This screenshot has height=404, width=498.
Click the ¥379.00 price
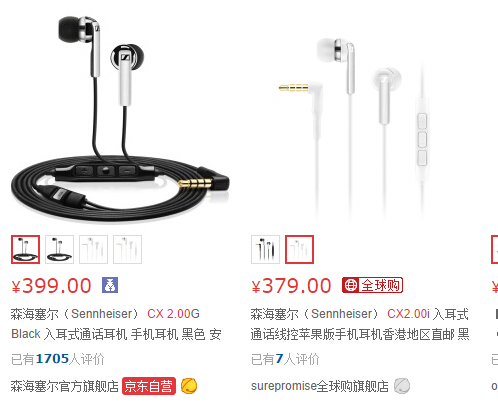(291, 286)
